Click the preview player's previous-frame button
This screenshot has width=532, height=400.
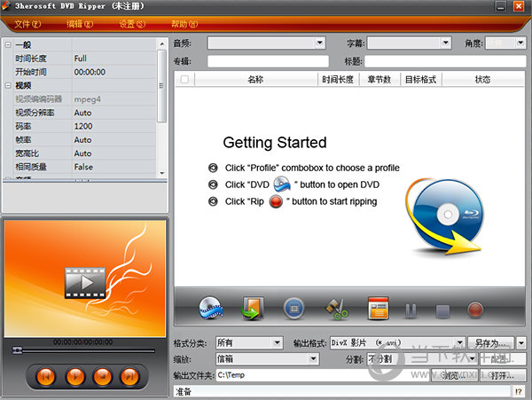point(46,376)
